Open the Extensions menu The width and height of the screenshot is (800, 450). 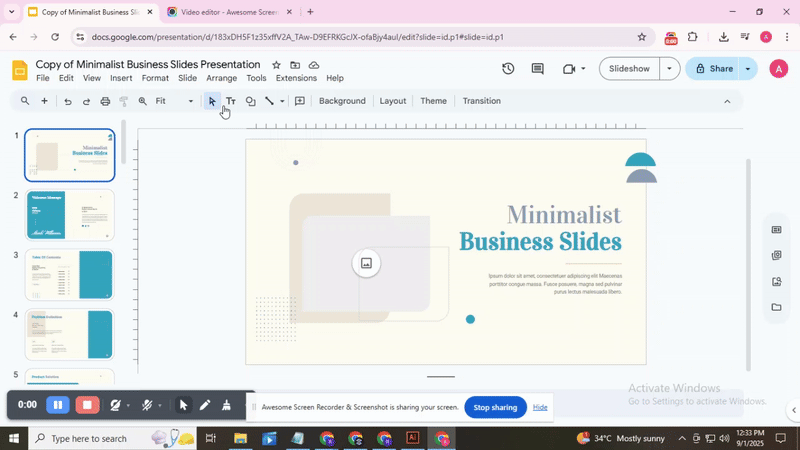[296, 78]
